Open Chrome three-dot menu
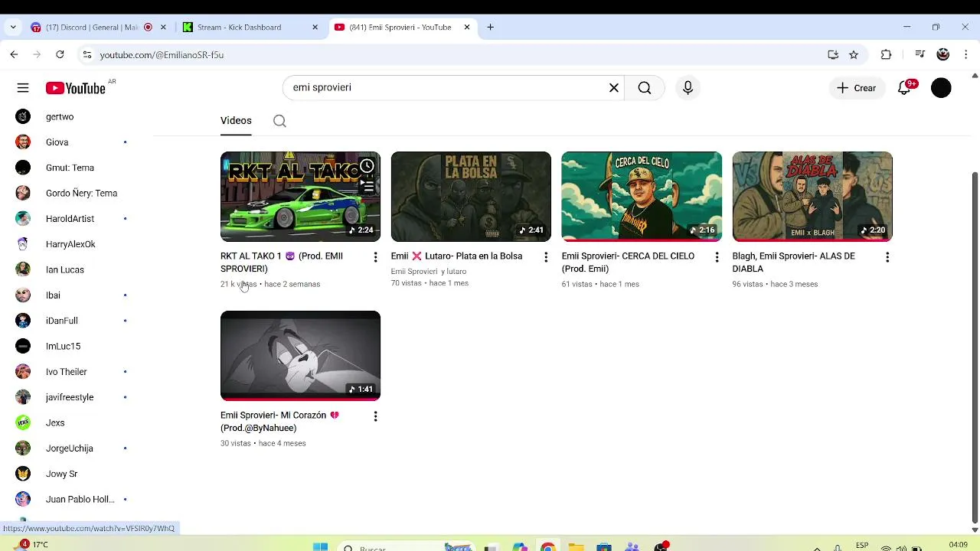 (966, 54)
